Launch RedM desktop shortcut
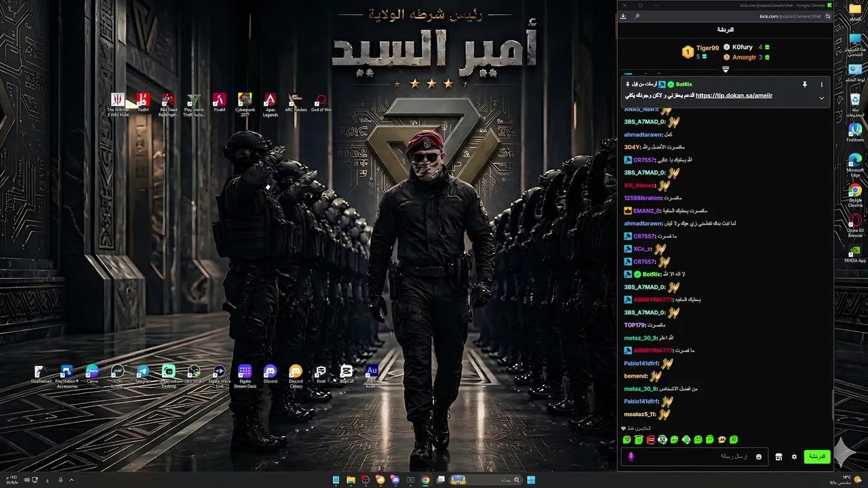This screenshot has width=868, height=488. [143, 102]
